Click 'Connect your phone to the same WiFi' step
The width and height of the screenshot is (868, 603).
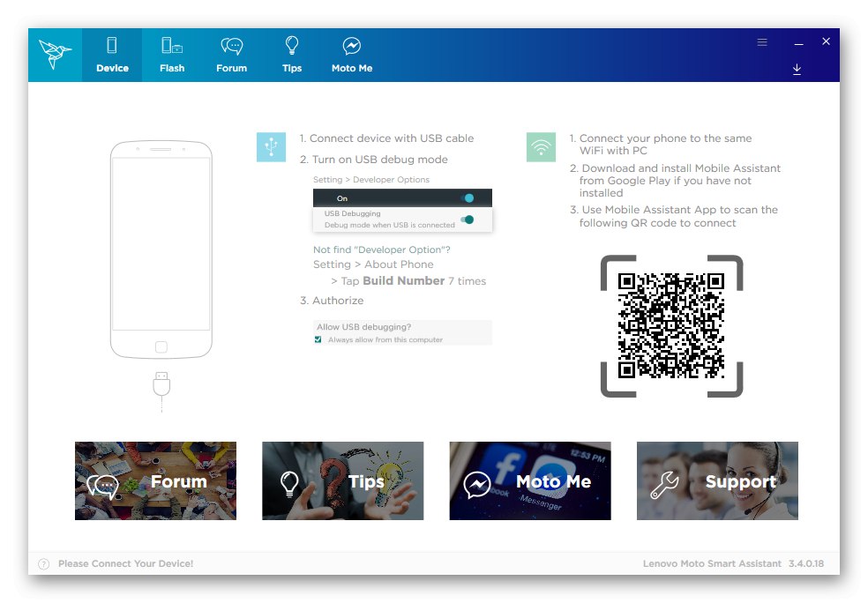[x=661, y=145]
